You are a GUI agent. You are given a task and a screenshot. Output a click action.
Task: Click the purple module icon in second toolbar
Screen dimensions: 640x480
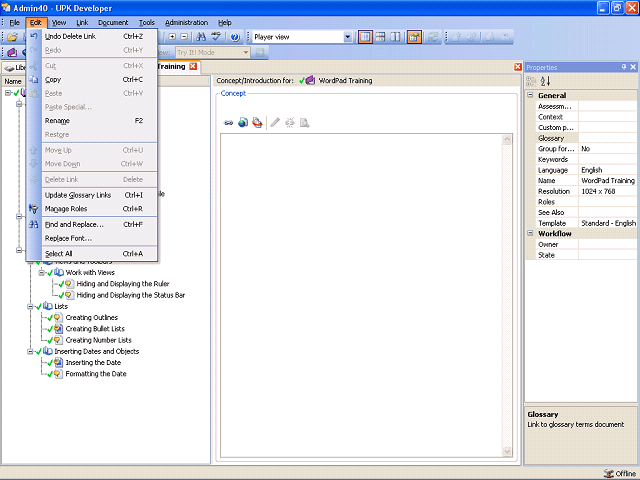(12, 52)
